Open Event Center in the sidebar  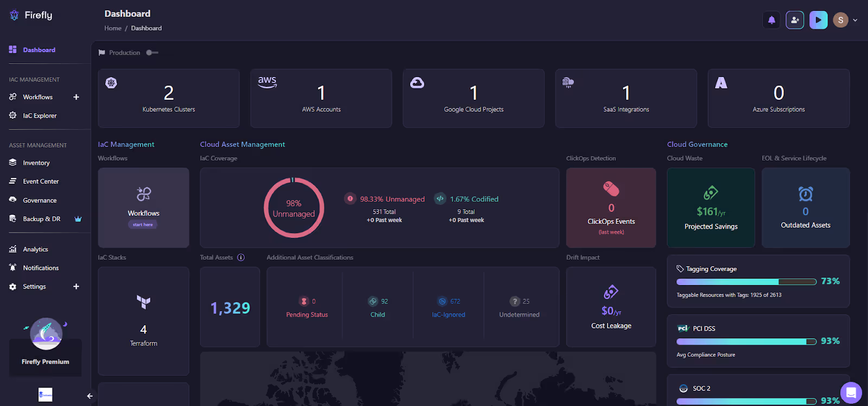pos(41,182)
